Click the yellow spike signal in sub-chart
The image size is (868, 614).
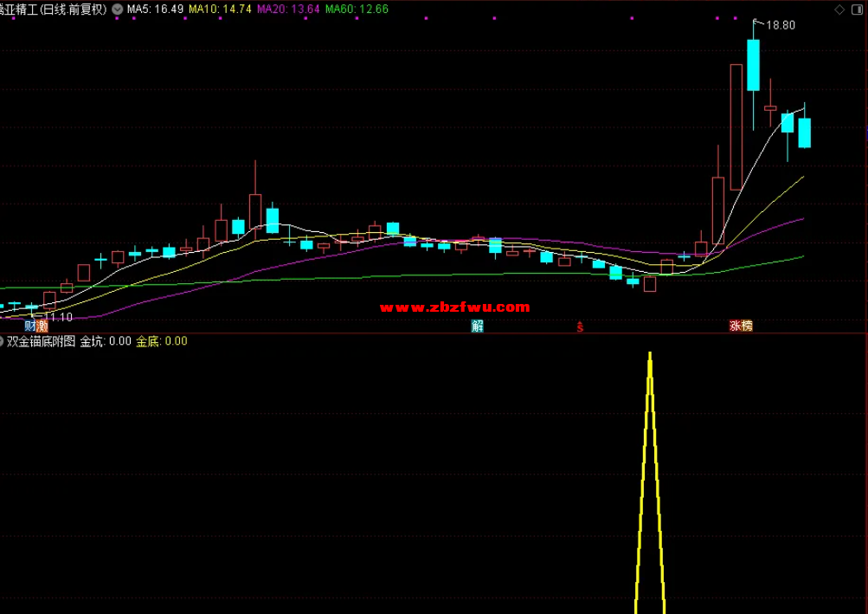click(650, 482)
